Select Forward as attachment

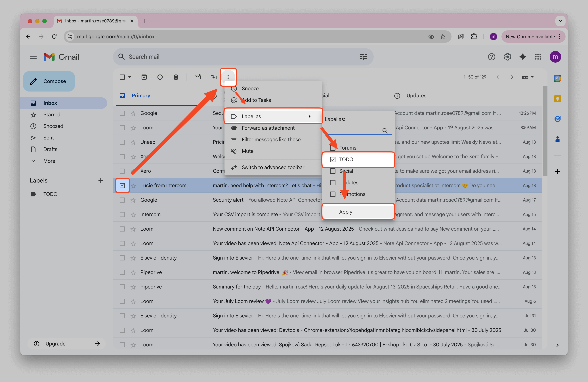pyautogui.click(x=273, y=128)
